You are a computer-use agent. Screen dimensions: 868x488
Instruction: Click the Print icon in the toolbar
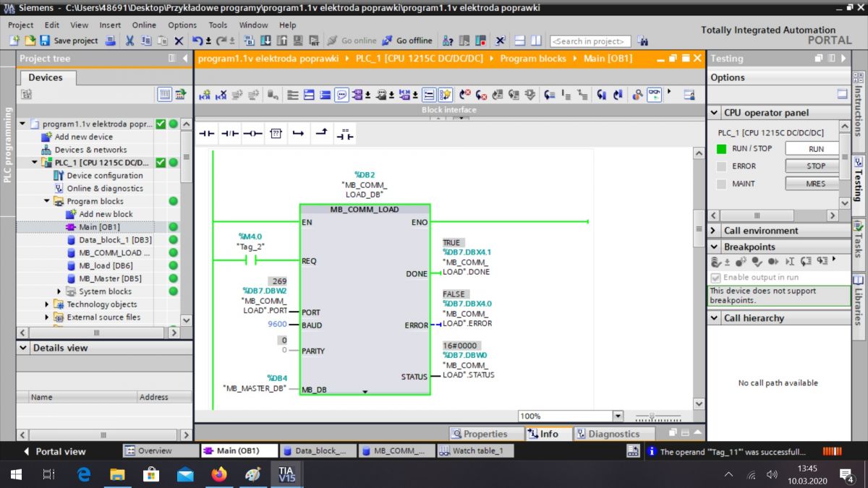tap(111, 40)
